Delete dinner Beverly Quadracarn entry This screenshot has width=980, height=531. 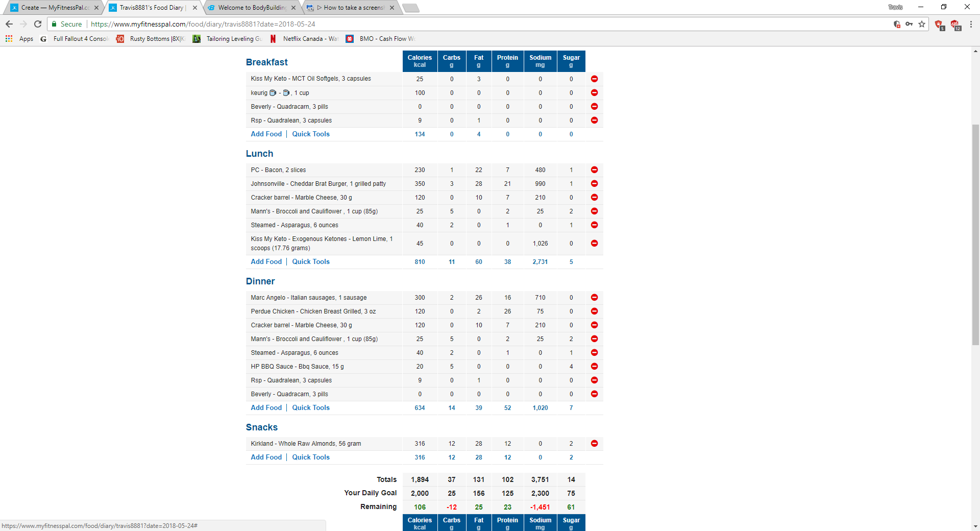pos(594,394)
